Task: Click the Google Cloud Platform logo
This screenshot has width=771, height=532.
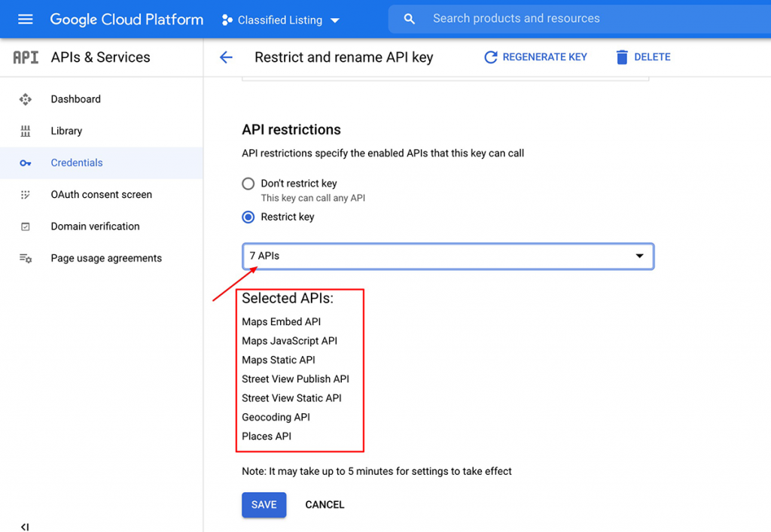Action: point(126,20)
